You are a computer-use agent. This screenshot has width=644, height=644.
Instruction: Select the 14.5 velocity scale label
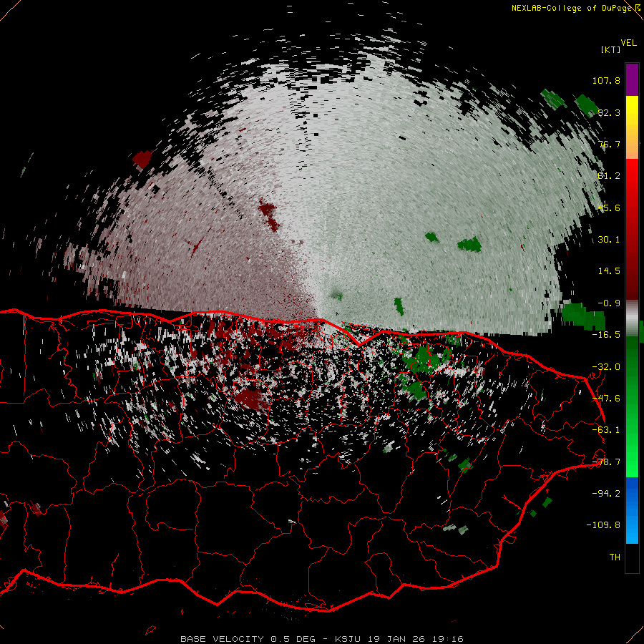tap(609, 271)
